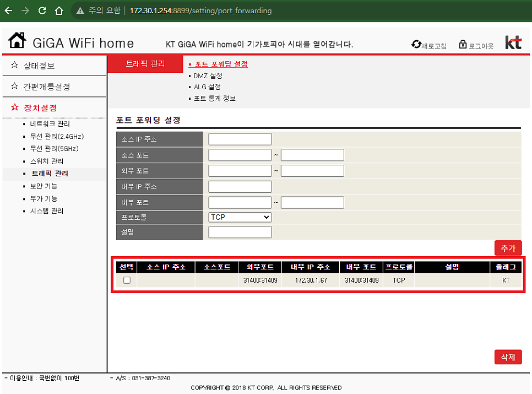
Task: Select the port forwarding entry checkbox
Action: (x=127, y=280)
